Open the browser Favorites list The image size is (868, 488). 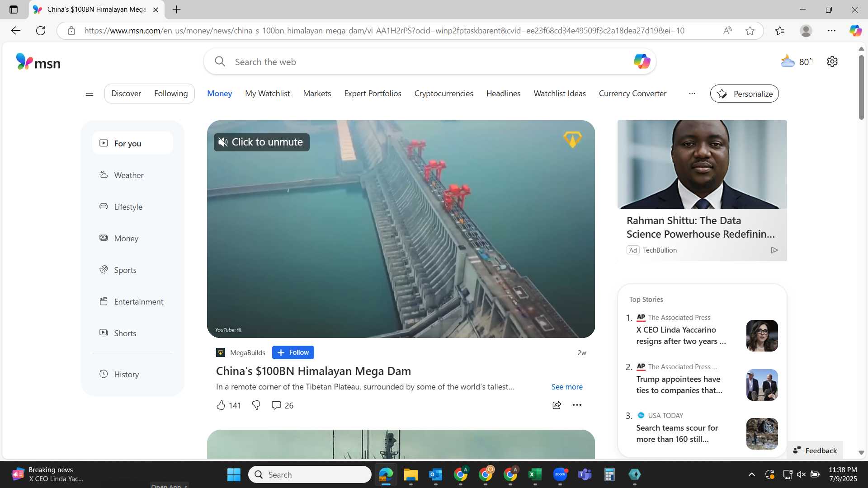[780, 31]
